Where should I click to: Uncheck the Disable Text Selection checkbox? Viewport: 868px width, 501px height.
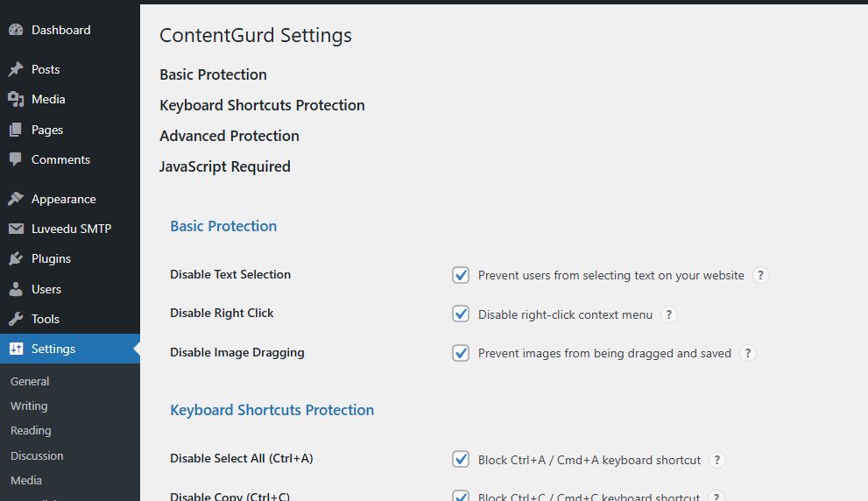click(x=461, y=275)
